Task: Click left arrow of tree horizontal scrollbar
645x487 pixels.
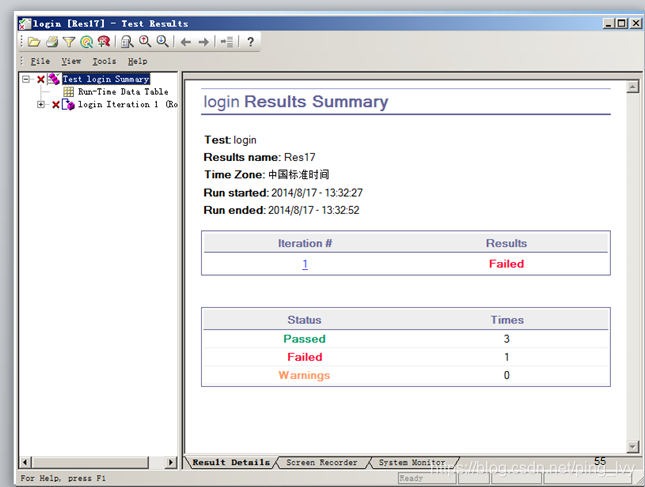Action: click(x=25, y=462)
